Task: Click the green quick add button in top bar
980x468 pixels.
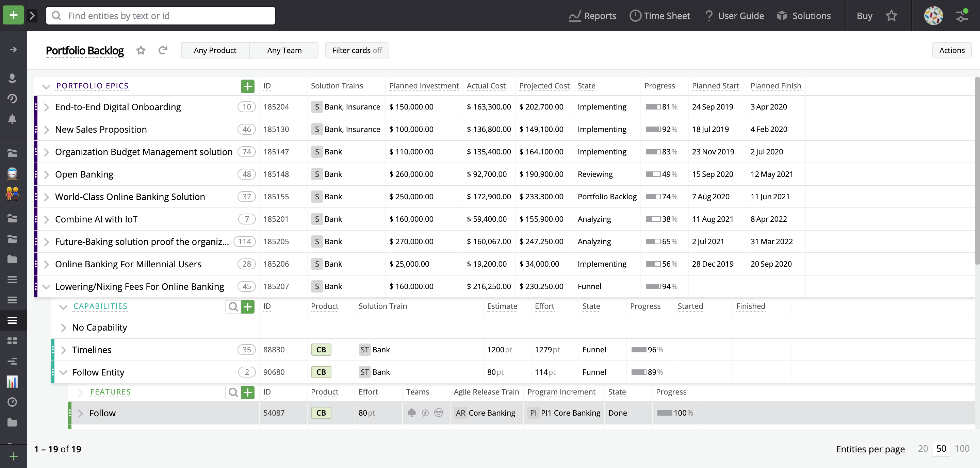Action: 13,15
